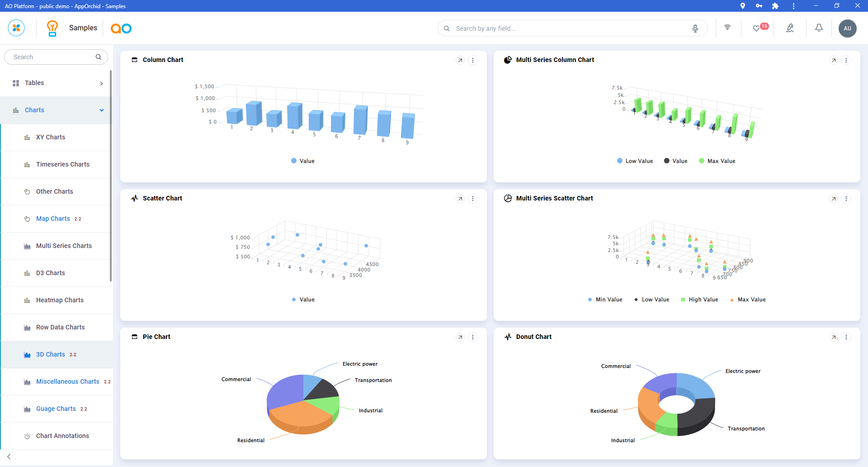Open the notifications bell icon
The width and height of the screenshot is (868, 467).
(819, 28)
